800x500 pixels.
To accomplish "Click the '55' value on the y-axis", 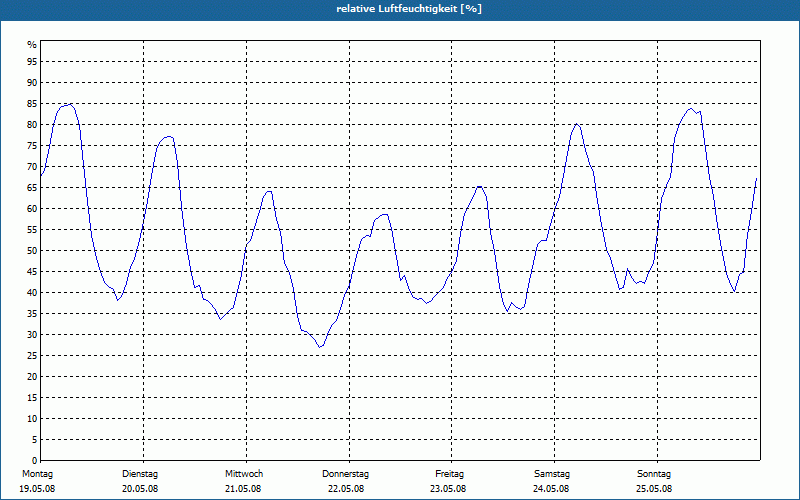I will click(x=32, y=230).
